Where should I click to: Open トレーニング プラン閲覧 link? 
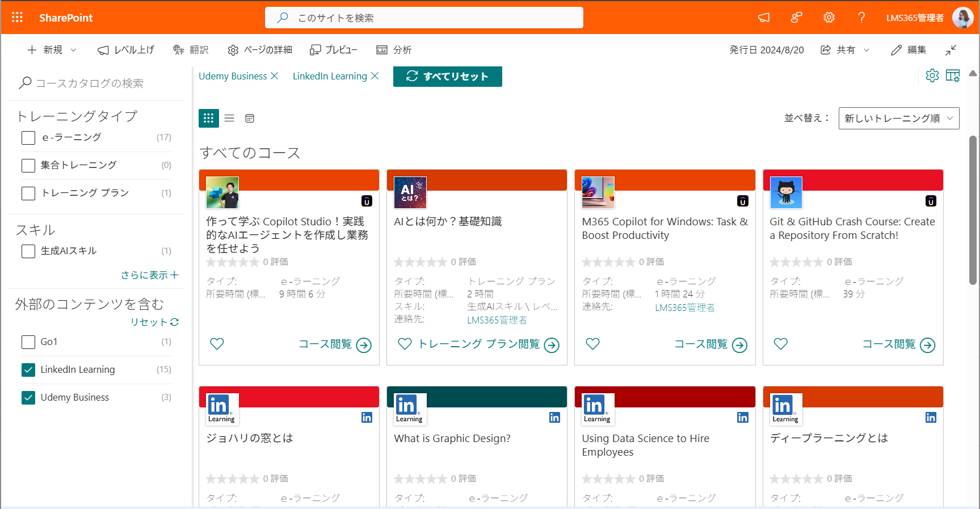(x=489, y=344)
